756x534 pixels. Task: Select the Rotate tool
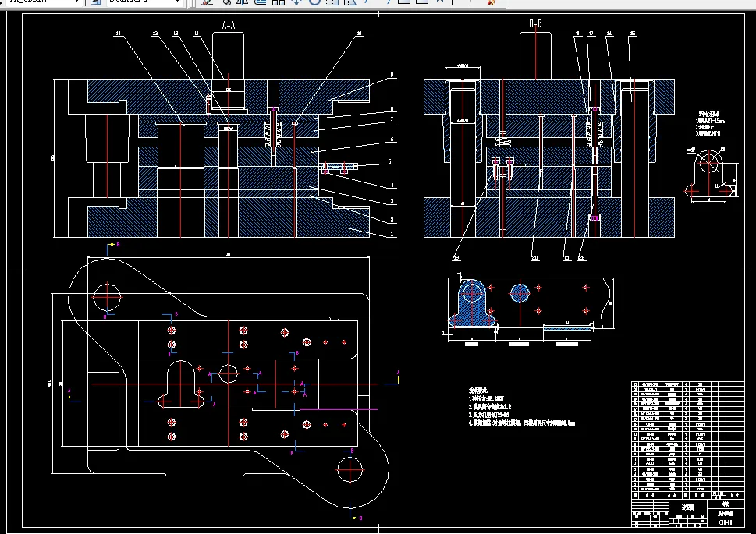click(314, 2)
